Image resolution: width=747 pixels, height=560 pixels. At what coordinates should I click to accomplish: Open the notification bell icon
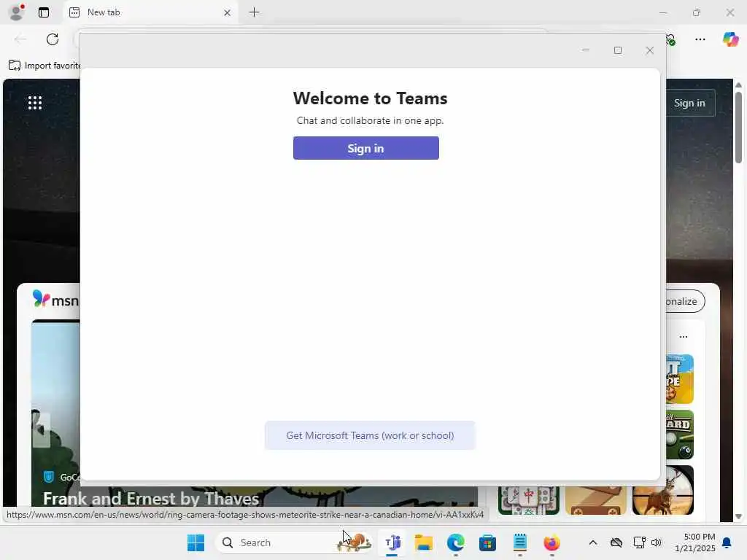727,542
